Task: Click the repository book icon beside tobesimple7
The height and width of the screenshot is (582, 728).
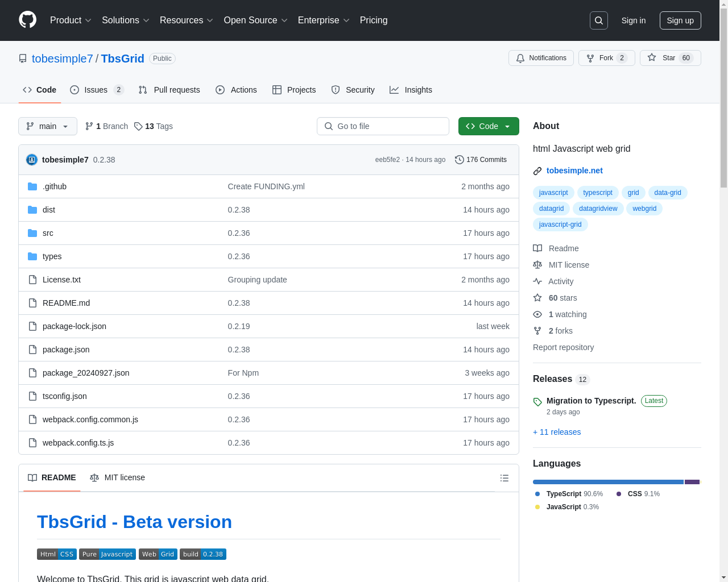Action: coord(23,59)
